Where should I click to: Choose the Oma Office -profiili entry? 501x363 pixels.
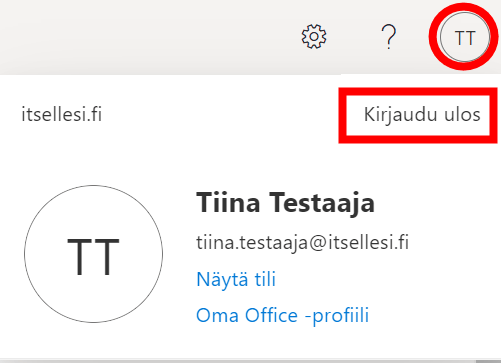pyautogui.click(x=283, y=315)
